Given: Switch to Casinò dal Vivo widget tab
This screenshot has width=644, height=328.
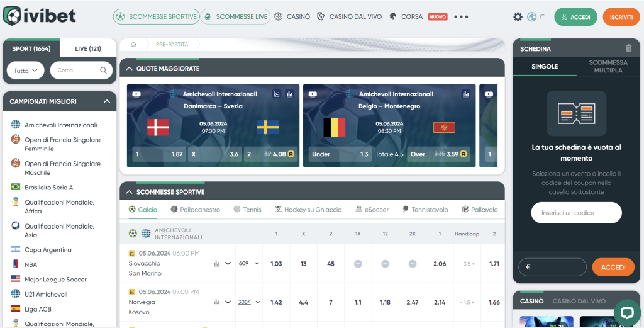Looking at the screenshot, I should coord(579,302).
